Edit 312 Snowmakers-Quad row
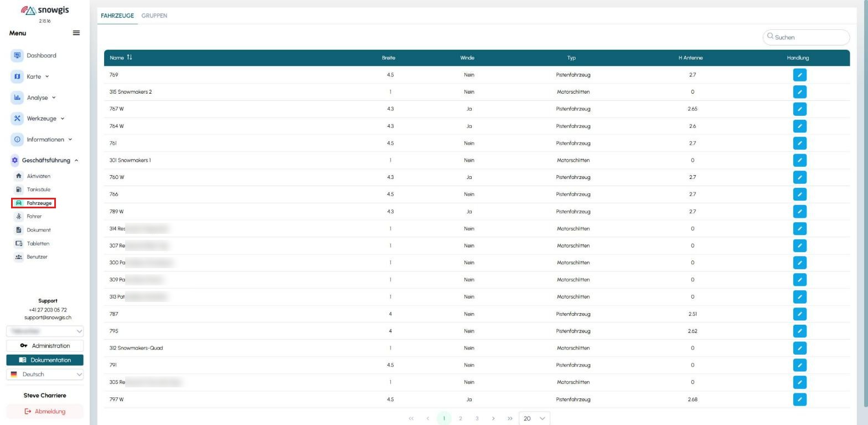The height and width of the screenshot is (425, 868). pyautogui.click(x=799, y=348)
